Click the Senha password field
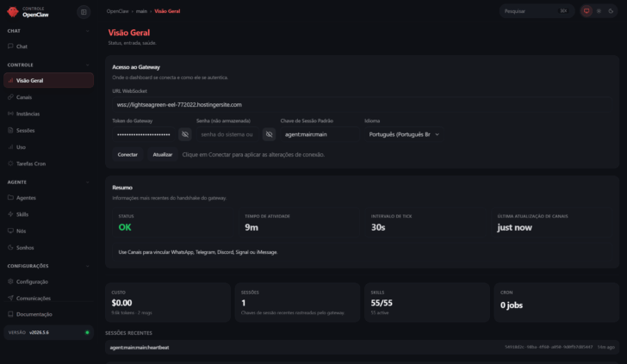This screenshot has height=364, width=627. [x=227, y=134]
